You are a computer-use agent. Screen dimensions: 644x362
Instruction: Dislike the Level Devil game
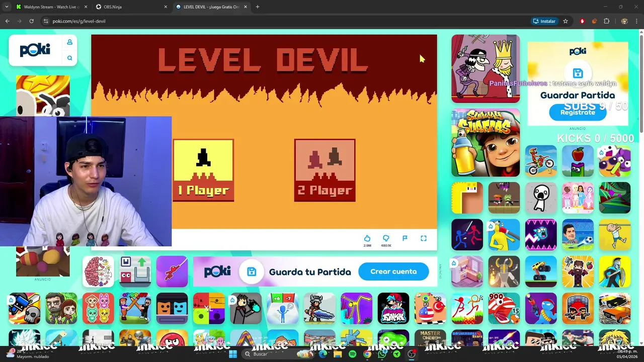coord(386,238)
